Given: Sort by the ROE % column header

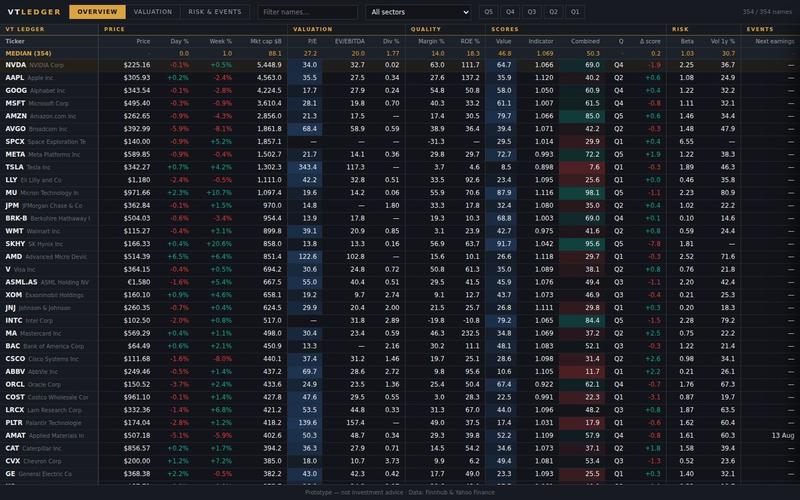Looking at the screenshot, I should [467, 41].
